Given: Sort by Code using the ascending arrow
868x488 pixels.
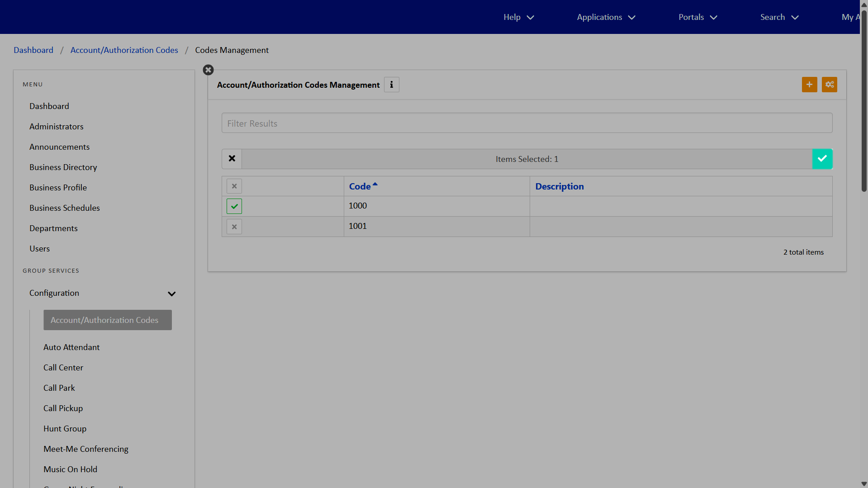Looking at the screenshot, I should click(x=375, y=185).
